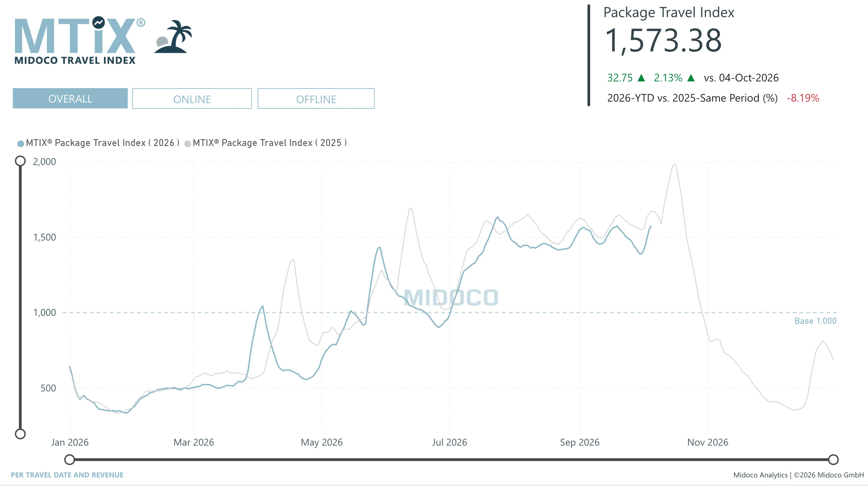Click the 'Nov 2026' axis label
This screenshot has height=486, width=868.
pyautogui.click(x=708, y=442)
